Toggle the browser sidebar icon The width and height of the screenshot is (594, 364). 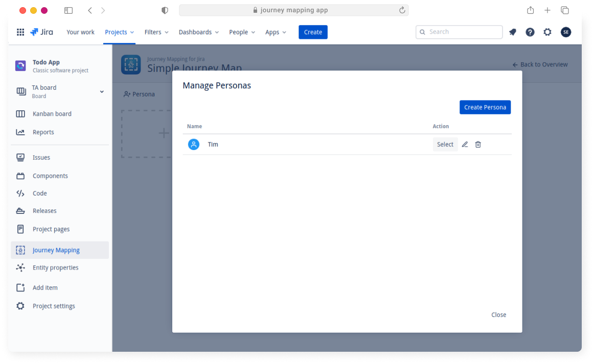(x=68, y=10)
